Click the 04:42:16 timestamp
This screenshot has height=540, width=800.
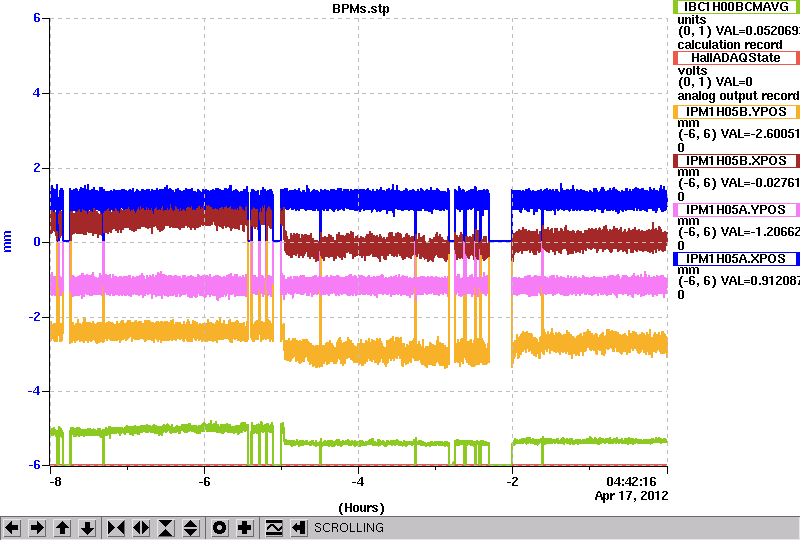click(x=631, y=482)
